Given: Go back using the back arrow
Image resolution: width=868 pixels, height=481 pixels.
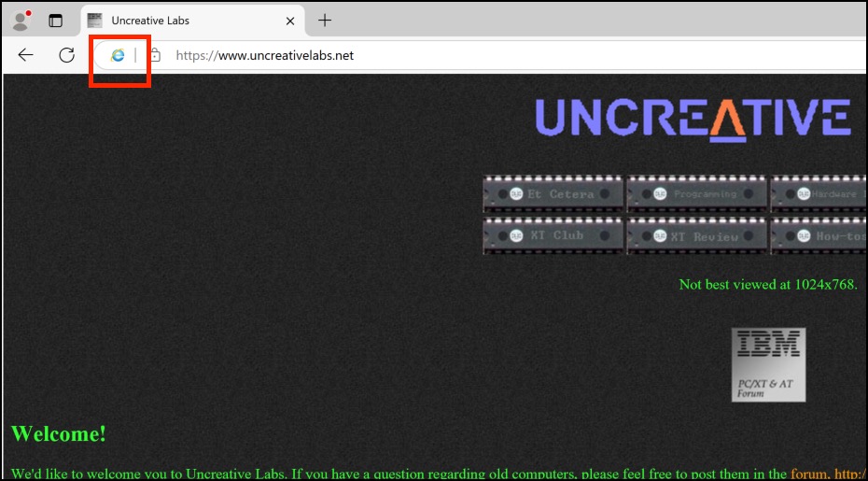Looking at the screenshot, I should (x=26, y=55).
